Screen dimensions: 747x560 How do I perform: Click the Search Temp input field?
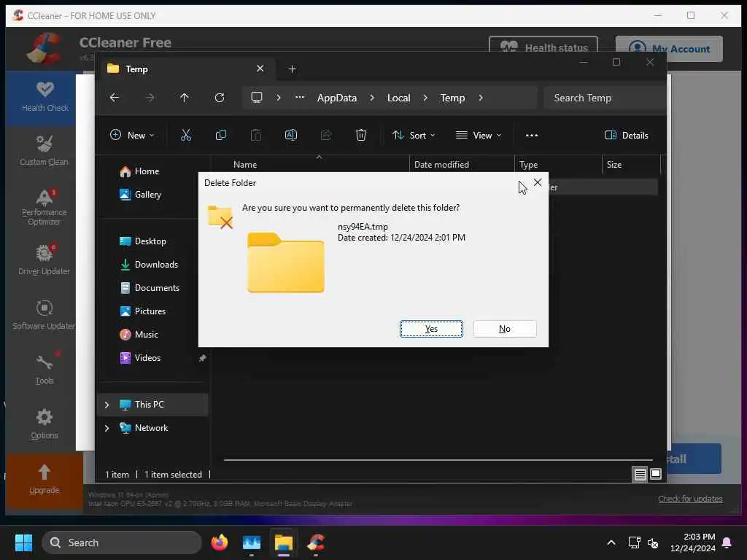click(605, 98)
